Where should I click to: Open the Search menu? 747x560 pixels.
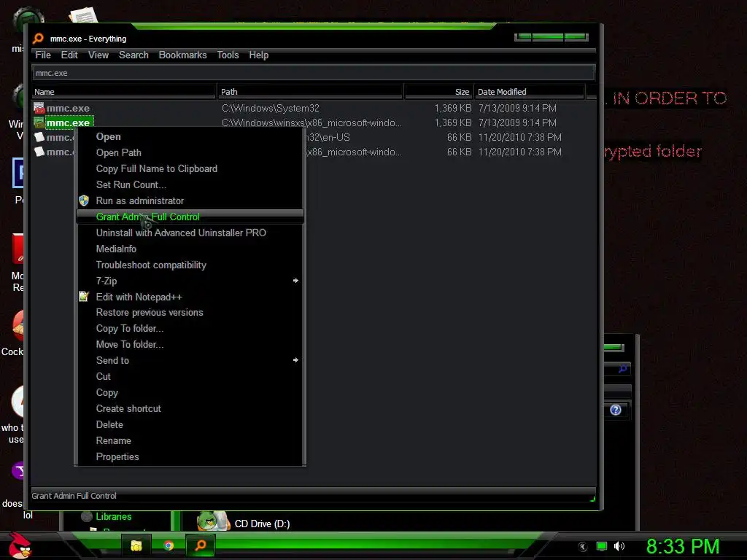click(133, 55)
